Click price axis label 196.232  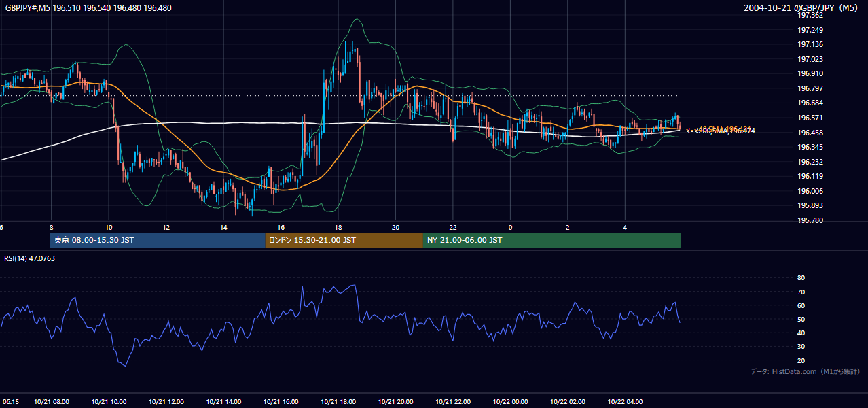[810, 162]
